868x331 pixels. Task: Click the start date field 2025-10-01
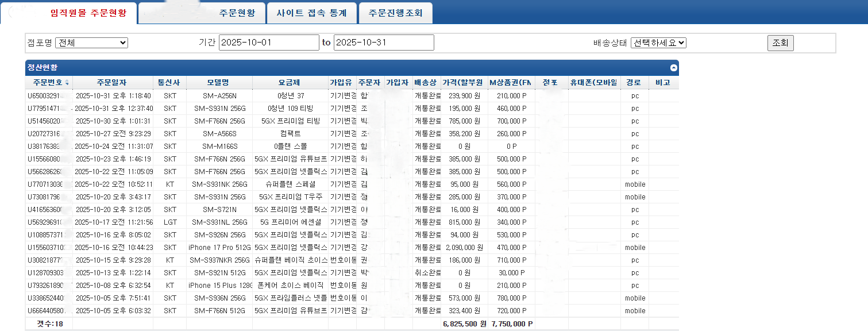point(268,43)
